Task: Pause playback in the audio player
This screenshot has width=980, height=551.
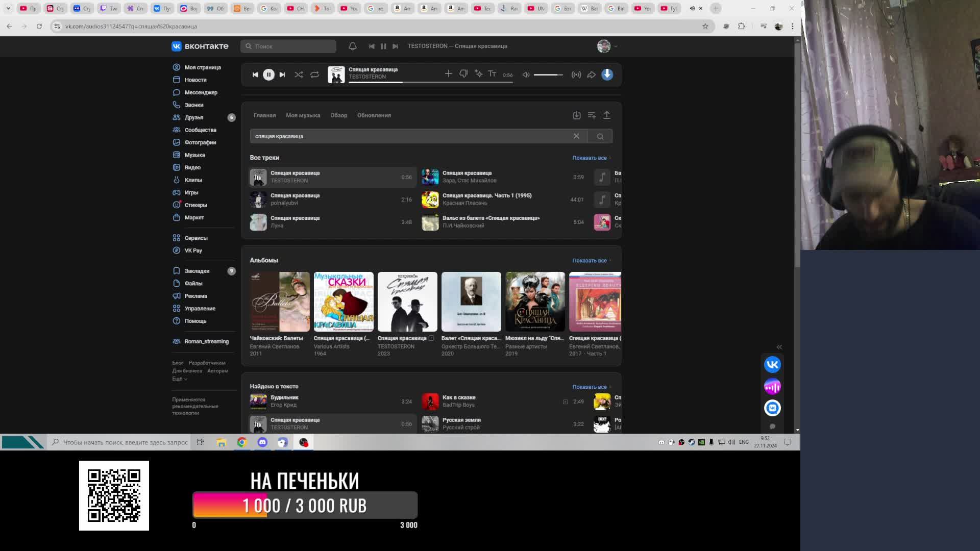Action: pyautogui.click(x=268, y=74)
